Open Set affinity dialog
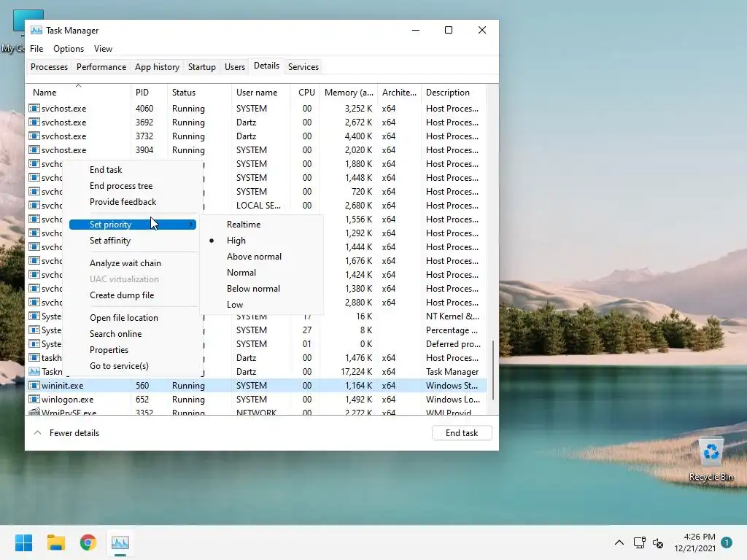Screen dimensions: 747x560 point(110,241)
